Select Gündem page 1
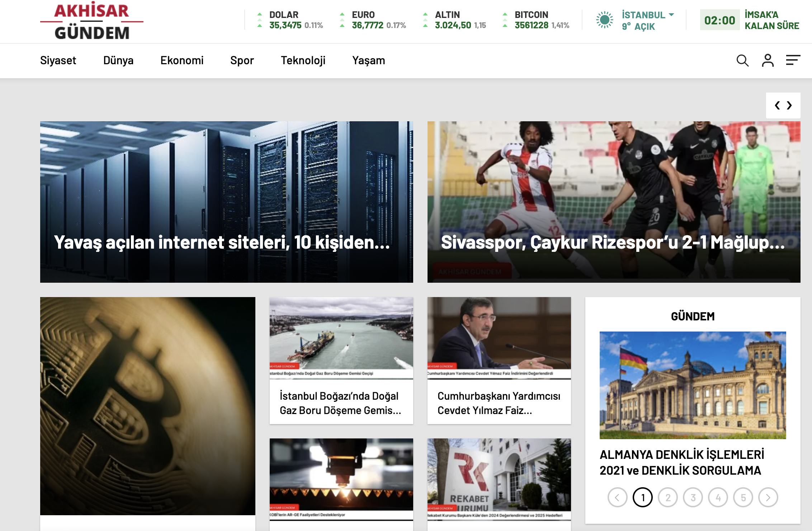The height and width of the screenshot is (531, 812). click(643, 497)
